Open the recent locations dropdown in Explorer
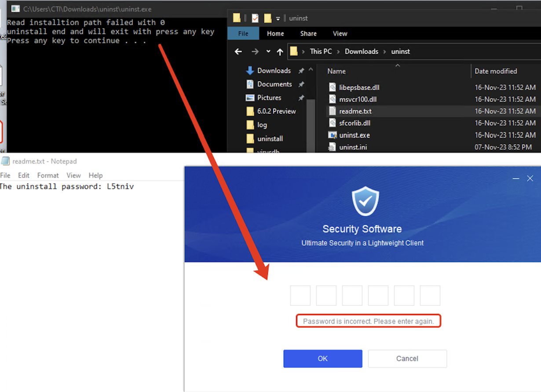This screenshot has width=541, height=392. coord(268,51)
